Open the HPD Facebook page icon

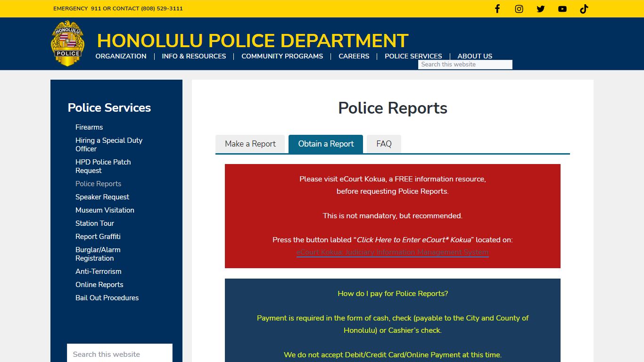497,9
